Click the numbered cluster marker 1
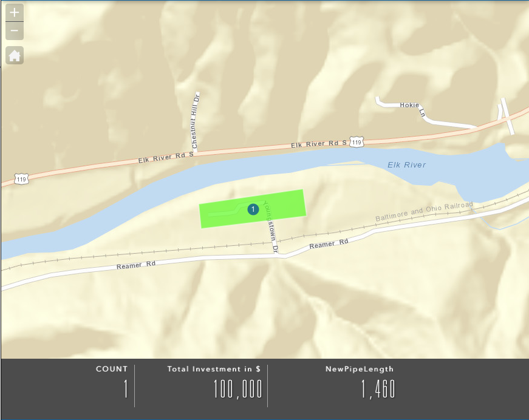Viewport: 529px width, 420px height. point(253,209)
